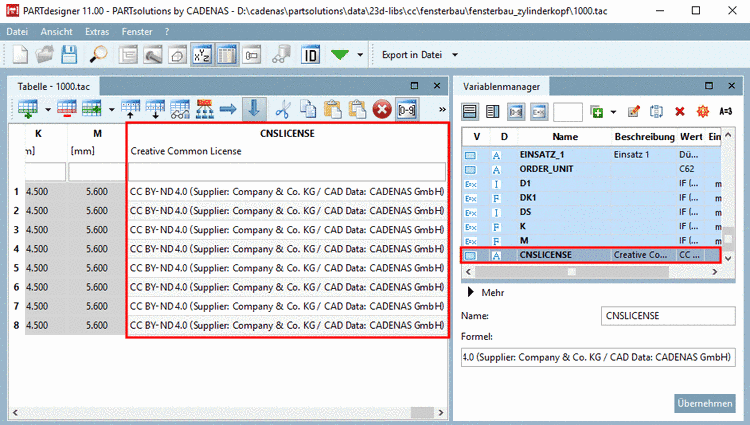The image size is (750, 425).
Task: Click the empty search field in Variablenmanager toolbar
Action: (568, 112)
